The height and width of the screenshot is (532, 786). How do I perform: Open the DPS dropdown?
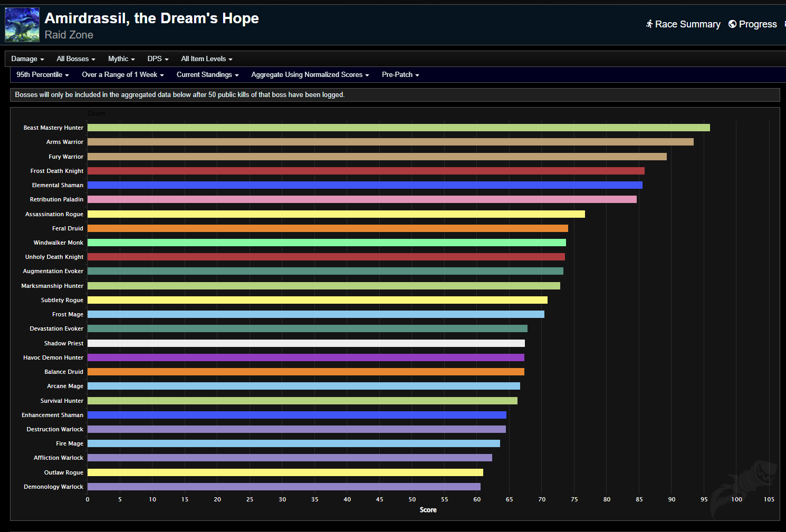(157, 59)
